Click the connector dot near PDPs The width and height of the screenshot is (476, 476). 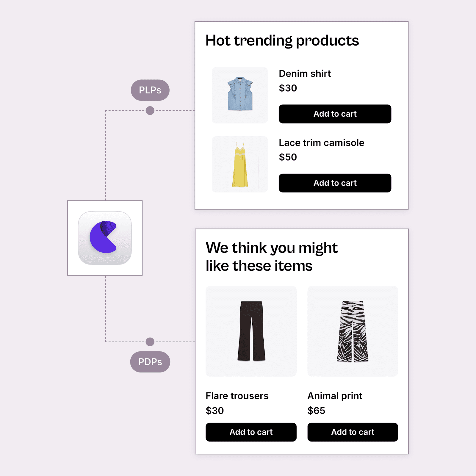click(150, 342)
